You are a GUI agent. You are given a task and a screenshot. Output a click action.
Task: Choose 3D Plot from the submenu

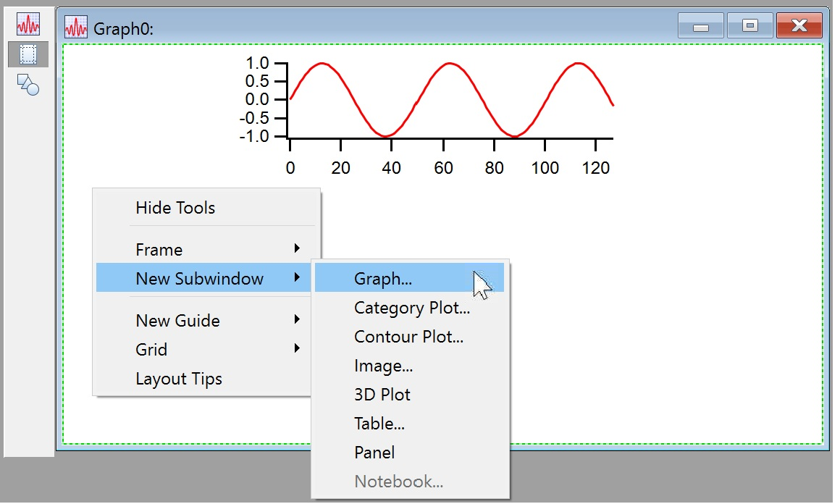(x=382, y=395)
